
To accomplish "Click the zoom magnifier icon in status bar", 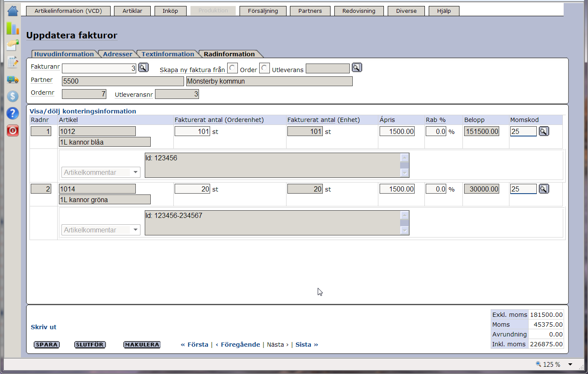I will pyautogui.click(x=538, y=364).
